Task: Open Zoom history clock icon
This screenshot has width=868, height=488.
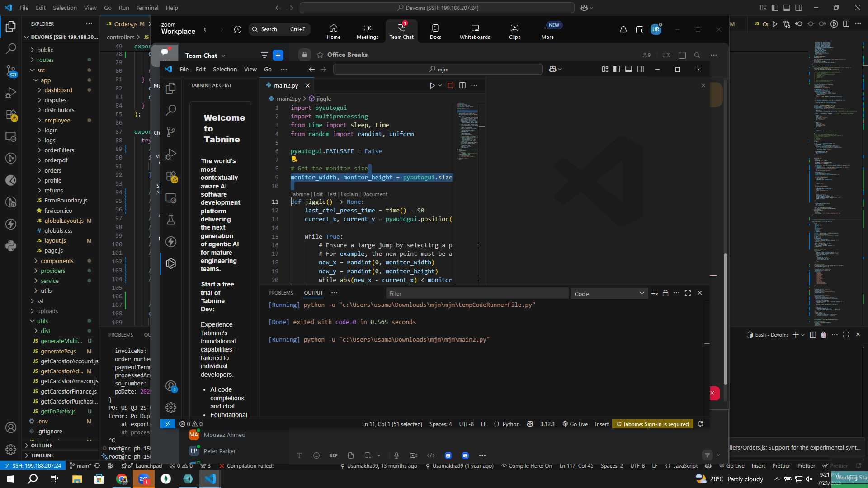Action: 238,29
